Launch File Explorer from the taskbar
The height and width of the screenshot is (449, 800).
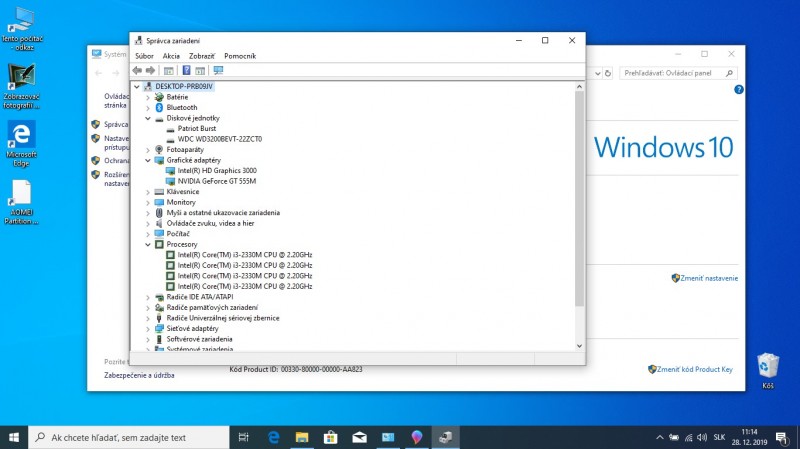(301, 437)
